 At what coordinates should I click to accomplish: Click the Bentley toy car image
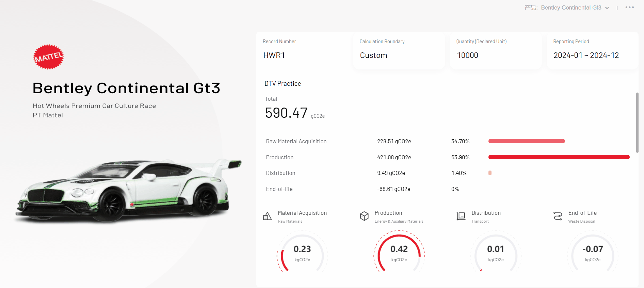(x=128, y=191)
